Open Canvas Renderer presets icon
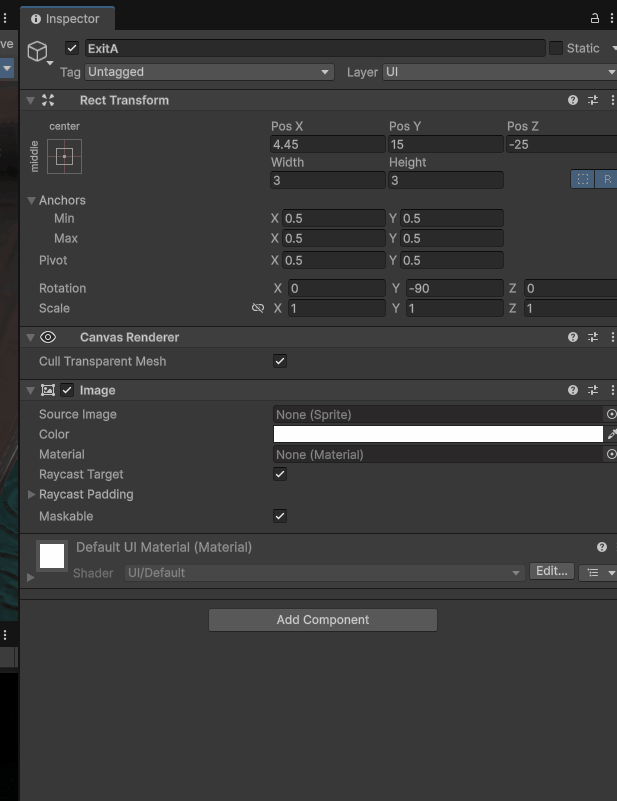617x801 pixels. coord(593,338)
